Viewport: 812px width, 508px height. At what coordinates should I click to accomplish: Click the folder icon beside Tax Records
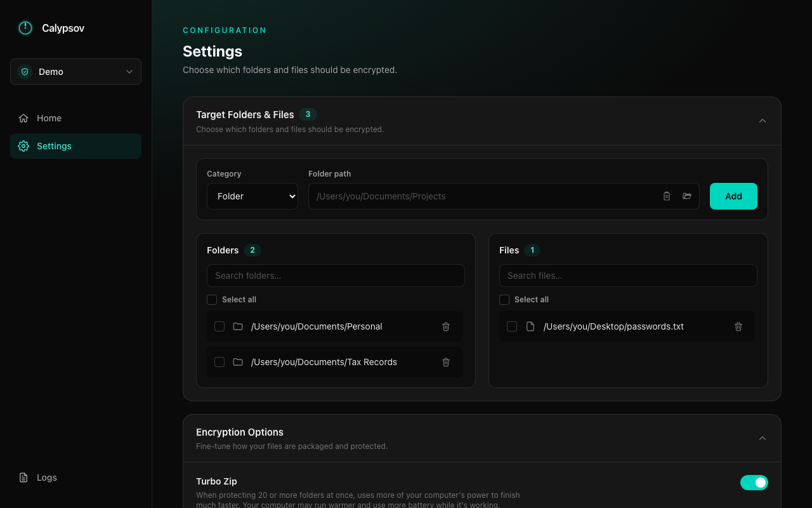[x=238, y=362]
